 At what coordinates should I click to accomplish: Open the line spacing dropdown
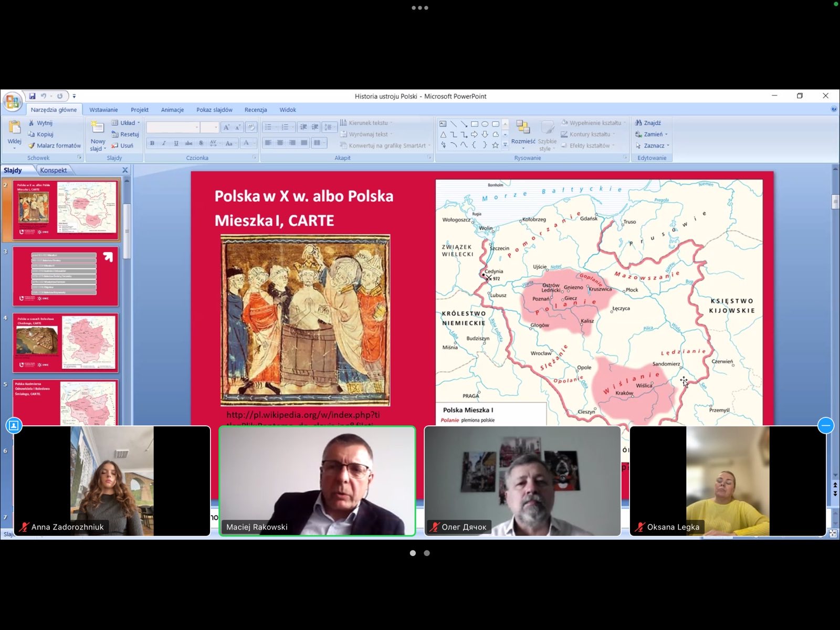pyautogui.click(x=330, y=127)
